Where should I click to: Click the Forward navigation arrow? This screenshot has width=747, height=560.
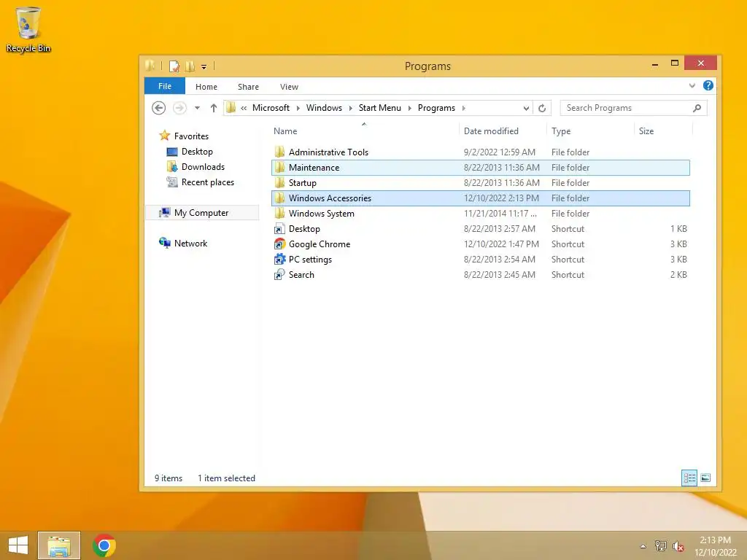179,108
